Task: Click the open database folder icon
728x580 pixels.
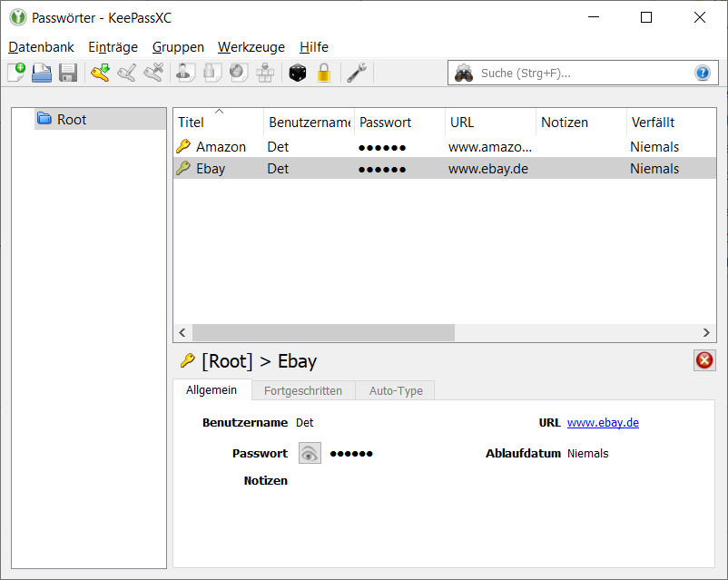Action: pyautogui.click(x=42, y=74)
